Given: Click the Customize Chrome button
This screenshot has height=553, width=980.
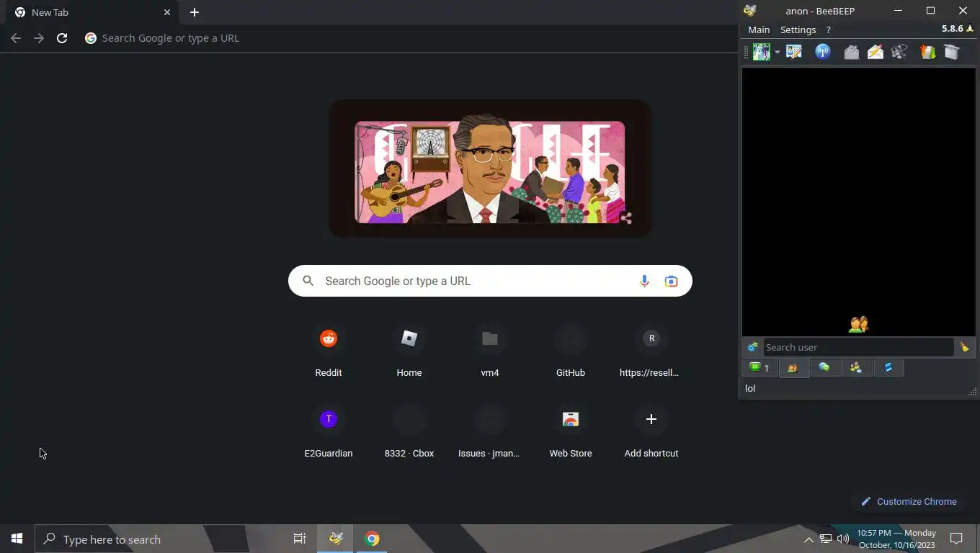Looking at the screenshot, I should (x=909, y=501).
